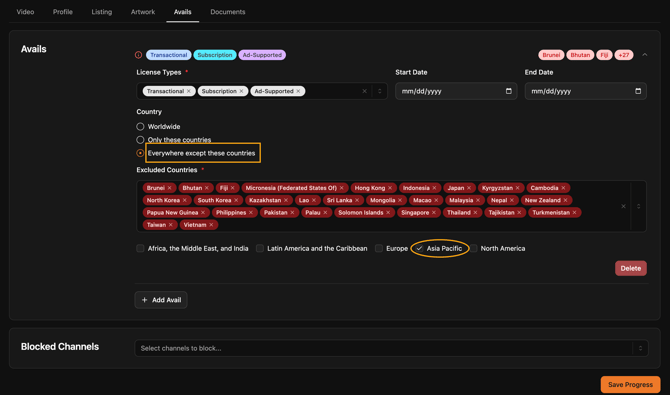Click the Ad-Supported summary tag
The width and height of the screenshot is (670, 395).
262,55
